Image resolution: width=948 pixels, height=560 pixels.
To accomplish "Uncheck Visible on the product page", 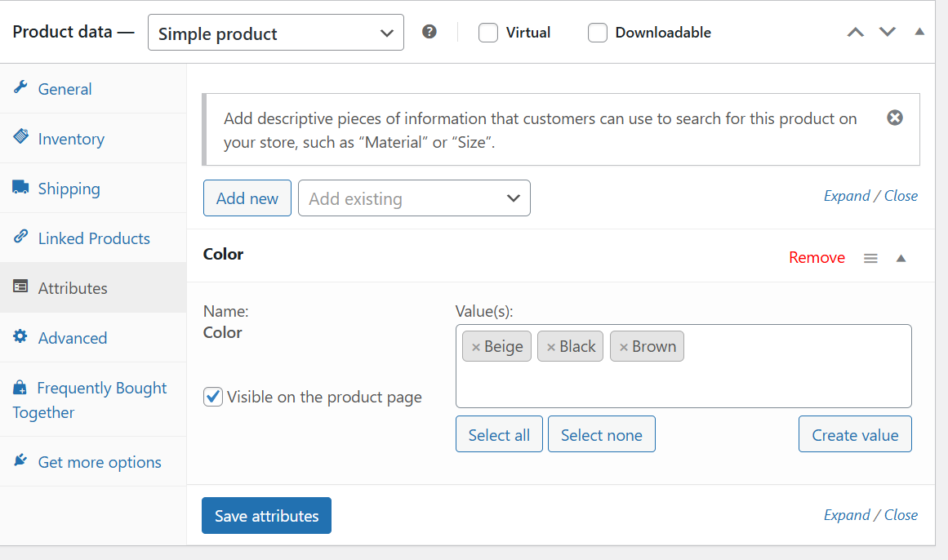I will [x=213, y=397].
